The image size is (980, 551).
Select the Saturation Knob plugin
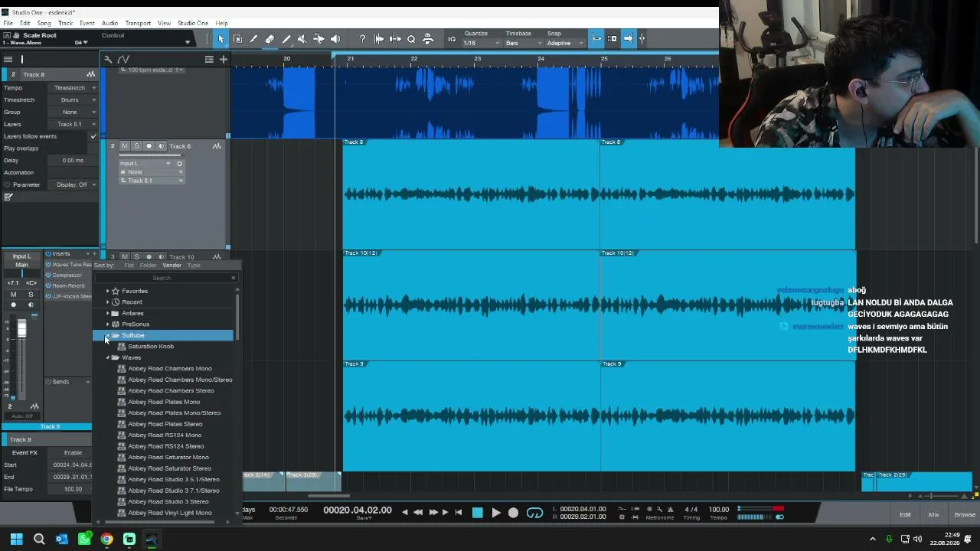point(151,347)
